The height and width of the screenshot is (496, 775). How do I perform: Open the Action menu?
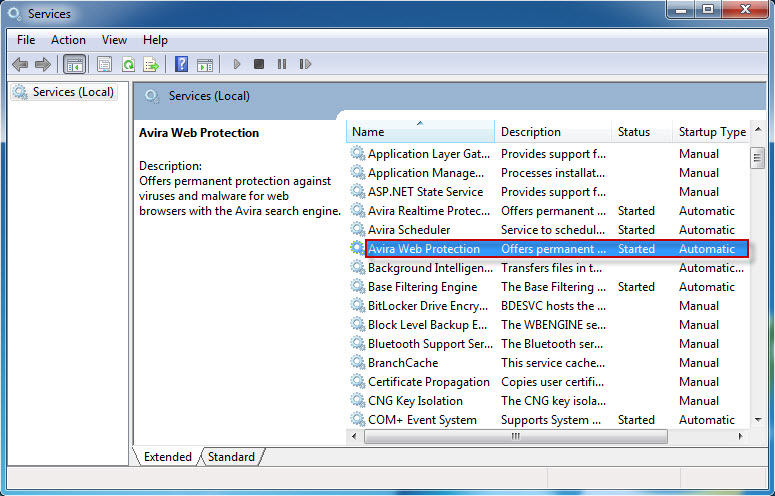point(68,40)
